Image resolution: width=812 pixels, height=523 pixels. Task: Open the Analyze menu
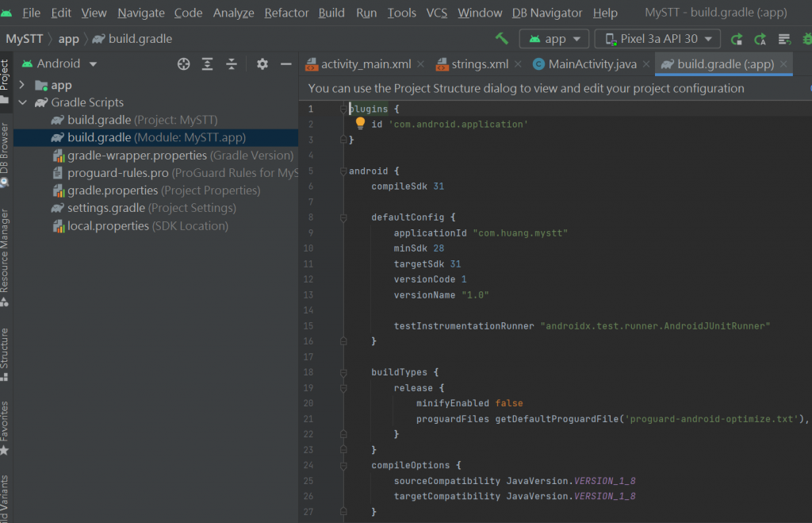(233, 13)
